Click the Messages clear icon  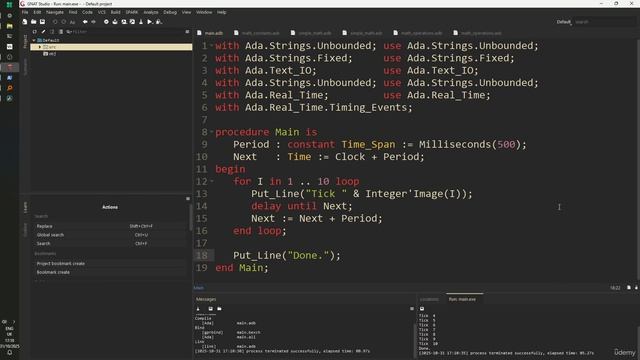(198, 309)
